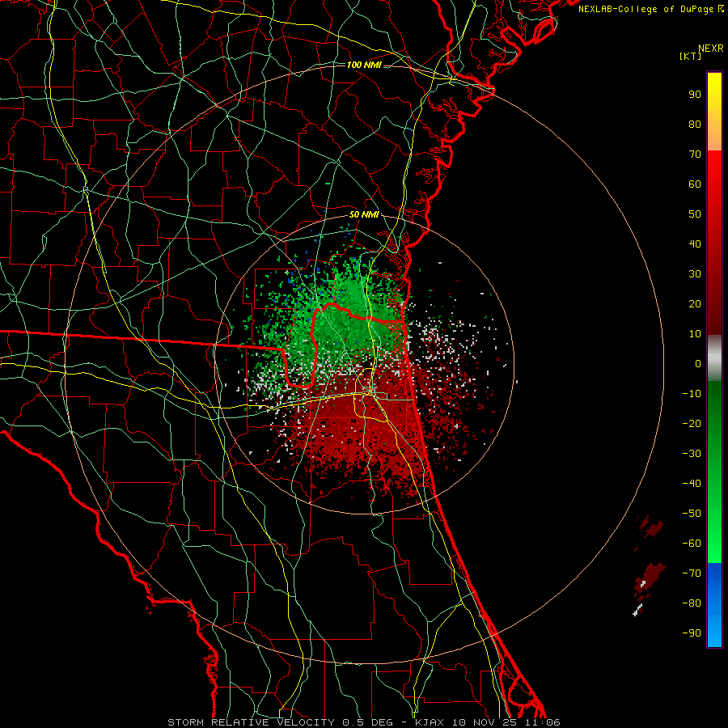Screen dimensions: 728x728
Task: Click the positive 40 scale value
Action: pyautogui.click(x=695, y=244)
